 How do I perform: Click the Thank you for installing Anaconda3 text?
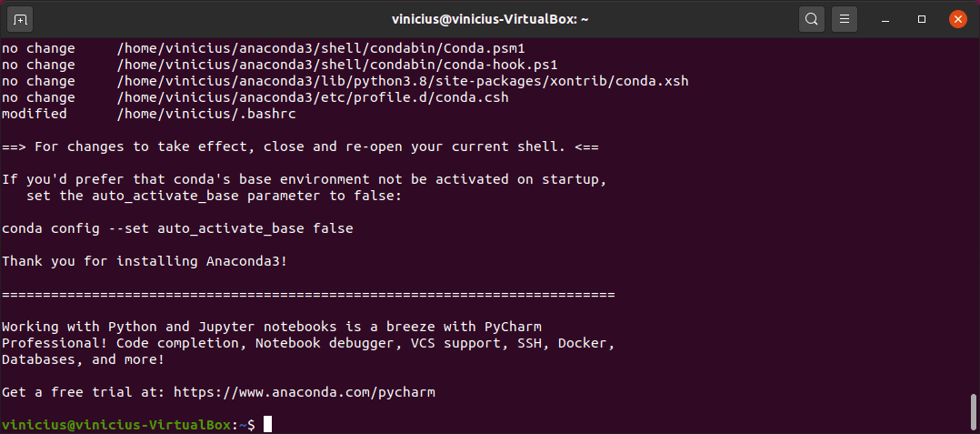(145, 261)
